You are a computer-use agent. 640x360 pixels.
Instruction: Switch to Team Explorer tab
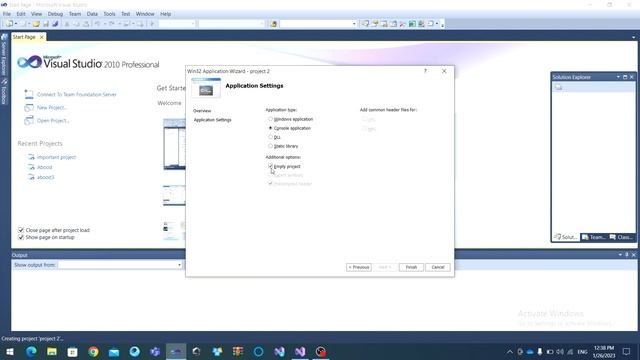click(x=593, y=237)
